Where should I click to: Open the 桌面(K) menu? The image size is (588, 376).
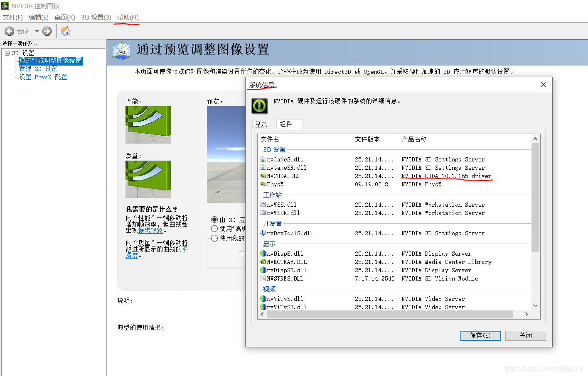(65, 17)
